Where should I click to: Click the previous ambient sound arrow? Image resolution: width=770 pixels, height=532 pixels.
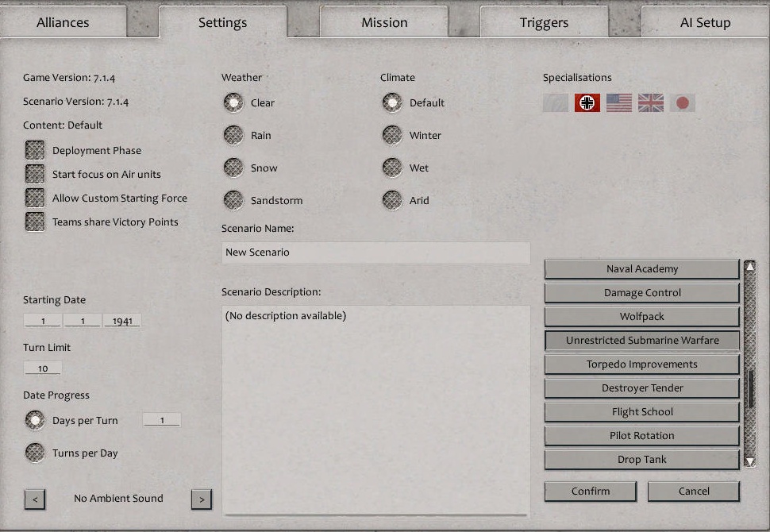[35, 499]
